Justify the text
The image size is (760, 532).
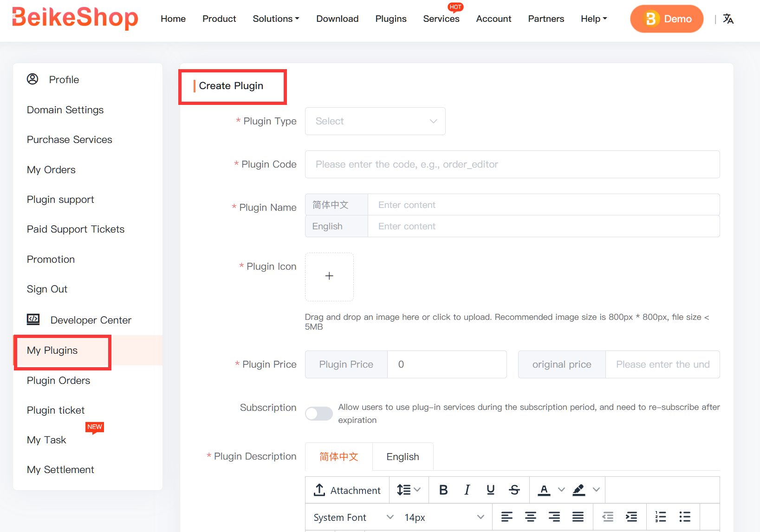coord(578,517)
